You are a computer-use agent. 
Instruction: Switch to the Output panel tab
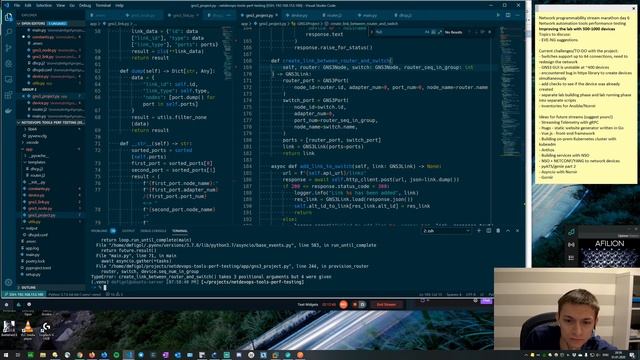[128, 231]
